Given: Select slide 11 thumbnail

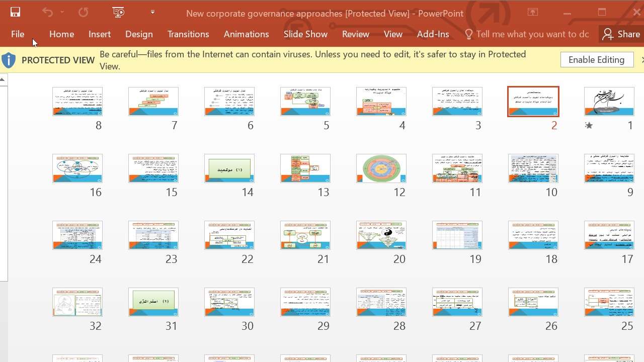Looking at the screenshot, I should point(457,168).
